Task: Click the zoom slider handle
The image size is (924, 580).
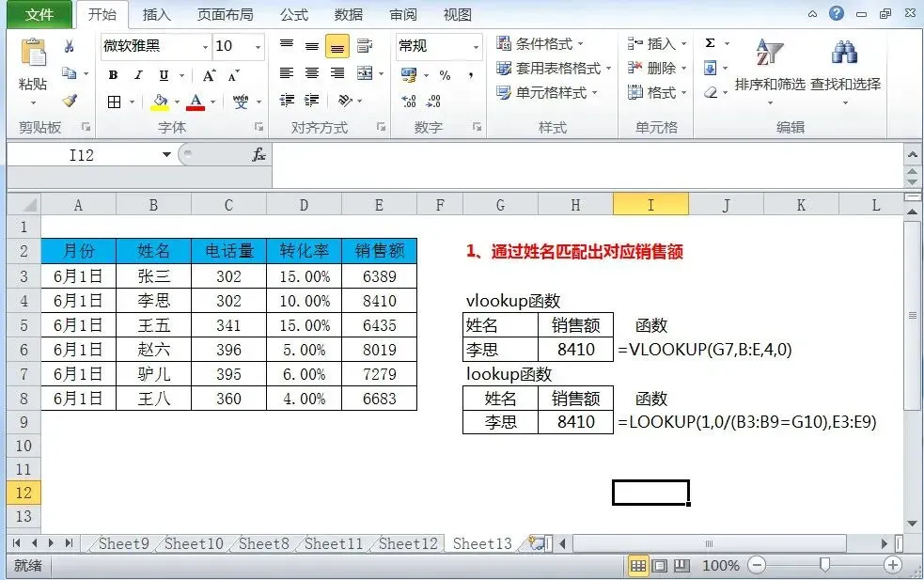Action: [824, 565]
